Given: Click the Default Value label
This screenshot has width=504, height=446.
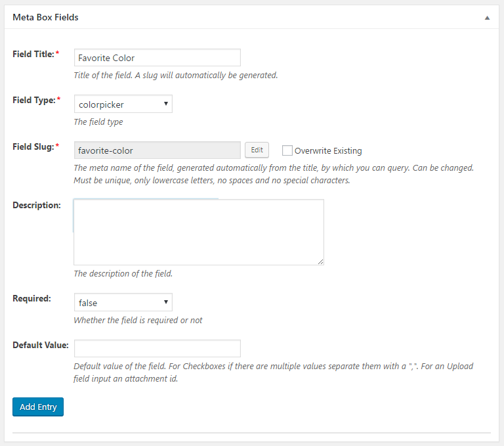Looking at the screenshot, I should point(41,346).
